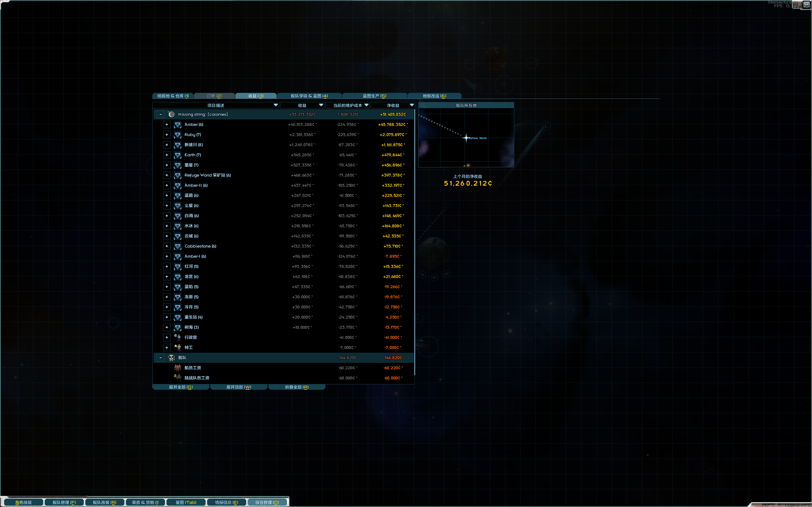The image size is (812, 507).
Task: Click the 船员工资 crew icon
Action: click(x=178, y=368)
